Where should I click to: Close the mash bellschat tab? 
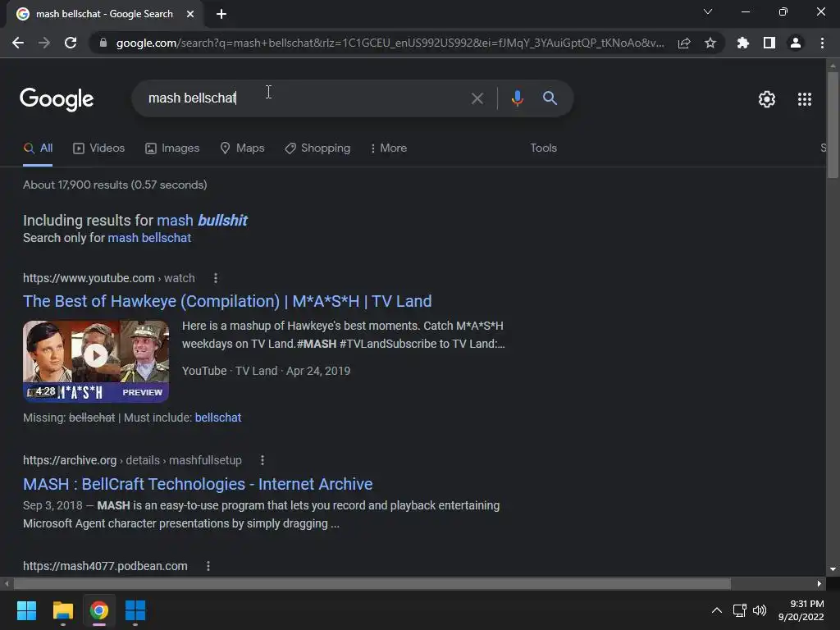coord(190,14)
